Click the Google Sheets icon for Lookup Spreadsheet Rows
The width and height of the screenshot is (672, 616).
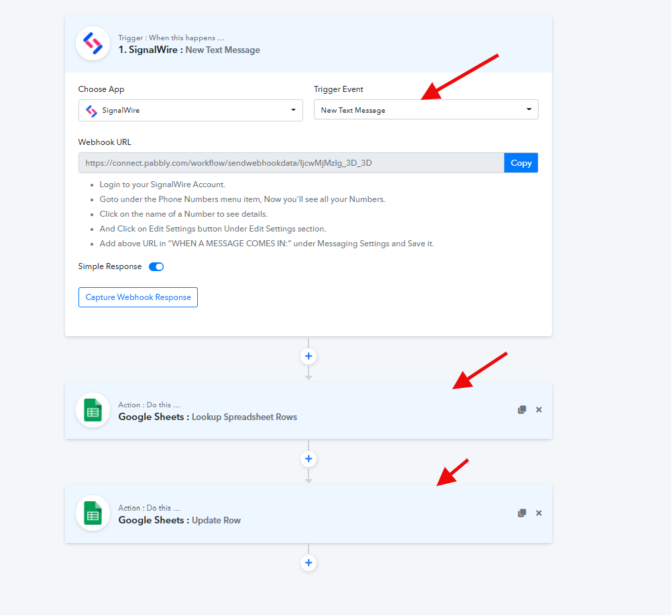[93, 410]
